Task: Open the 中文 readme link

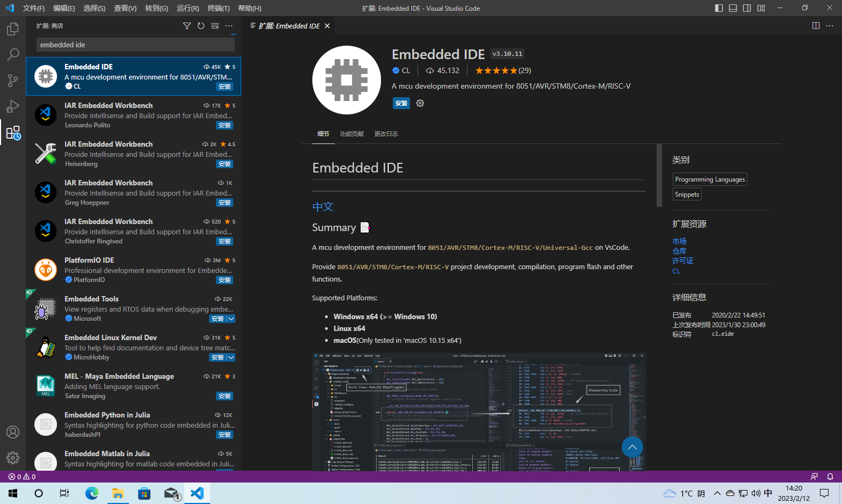Action: [x=323, y=207]
